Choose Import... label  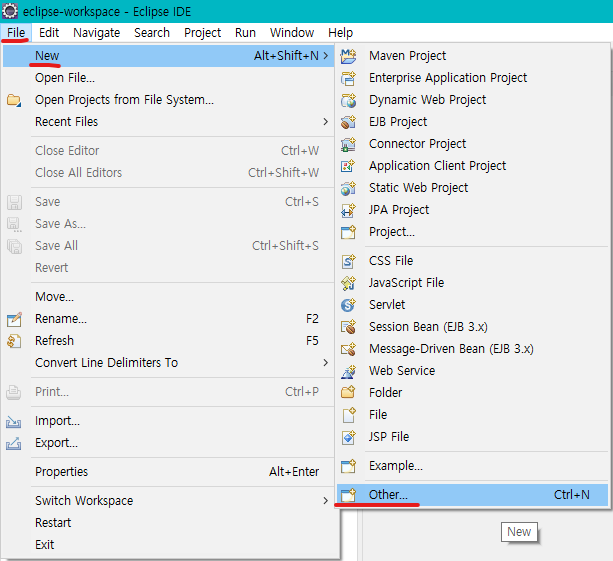pos(57,421)
